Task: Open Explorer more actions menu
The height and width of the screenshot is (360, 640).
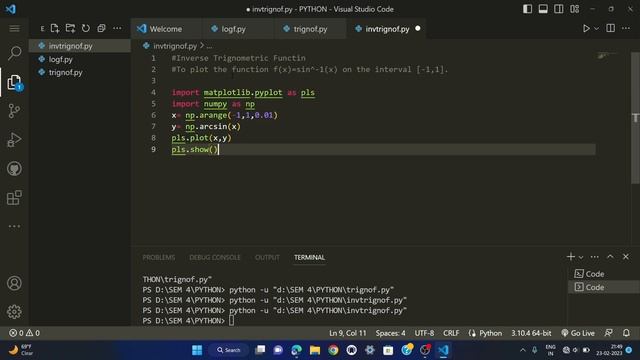Action: coord(117,28)
